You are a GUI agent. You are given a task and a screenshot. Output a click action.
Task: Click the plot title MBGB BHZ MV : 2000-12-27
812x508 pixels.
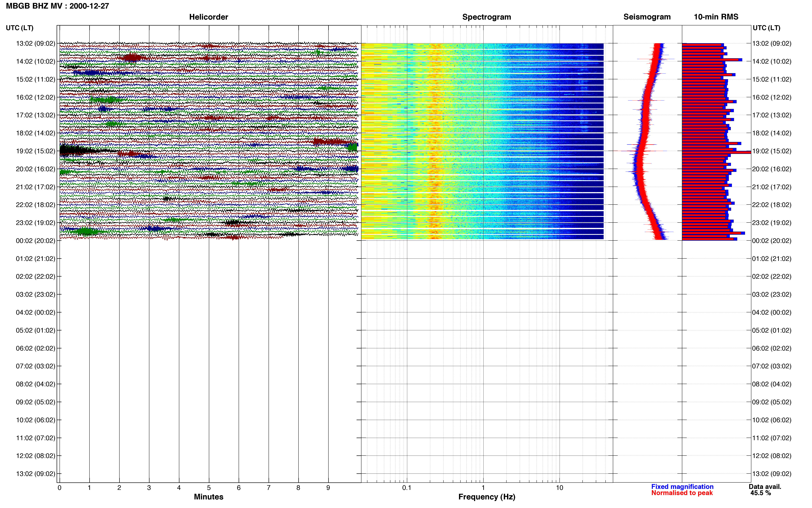coord(57,6)
